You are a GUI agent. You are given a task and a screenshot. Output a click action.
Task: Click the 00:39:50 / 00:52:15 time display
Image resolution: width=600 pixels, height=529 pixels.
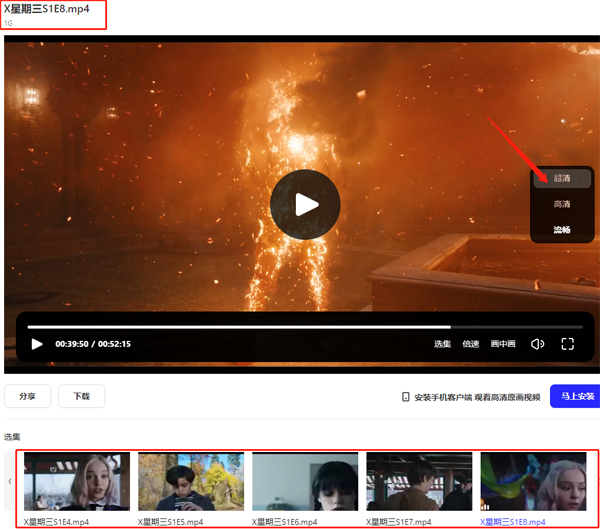(x=93, y=344)
